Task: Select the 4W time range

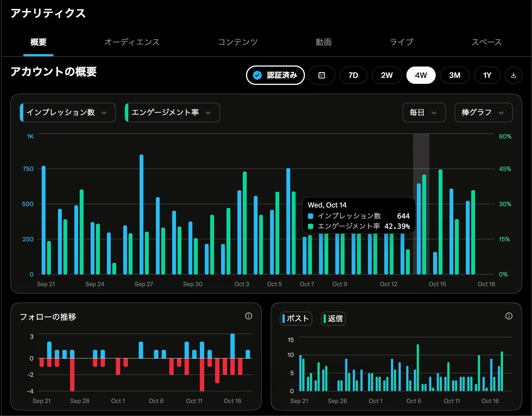Action: (x=421, y=75)
